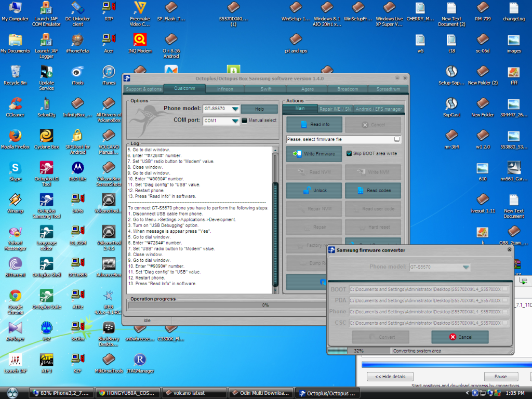The width and height of the screenshot is (532, 399).
Task: Click the Write Firmware button
Action: click(x=314, y=154)
